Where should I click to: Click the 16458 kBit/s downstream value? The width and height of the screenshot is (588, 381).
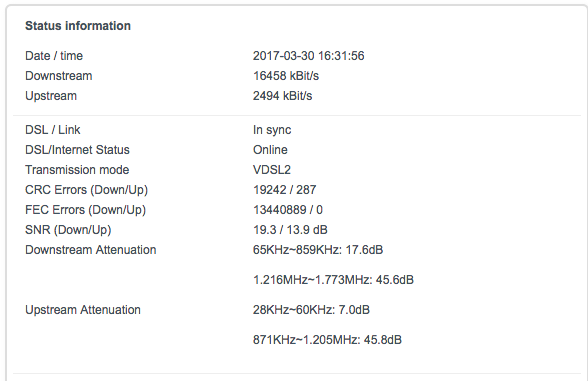click(286, 76)
